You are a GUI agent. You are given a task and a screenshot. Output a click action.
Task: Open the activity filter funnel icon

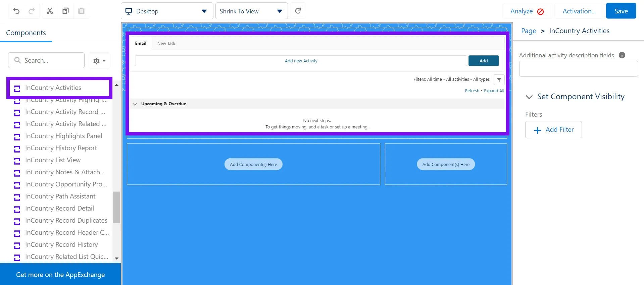499,80
